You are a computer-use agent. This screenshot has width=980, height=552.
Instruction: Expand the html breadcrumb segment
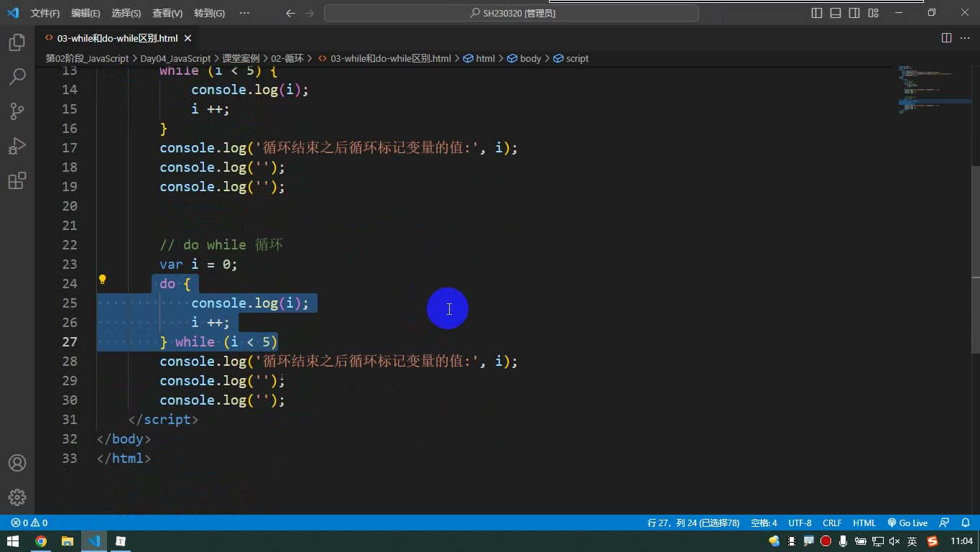(479, 58)
